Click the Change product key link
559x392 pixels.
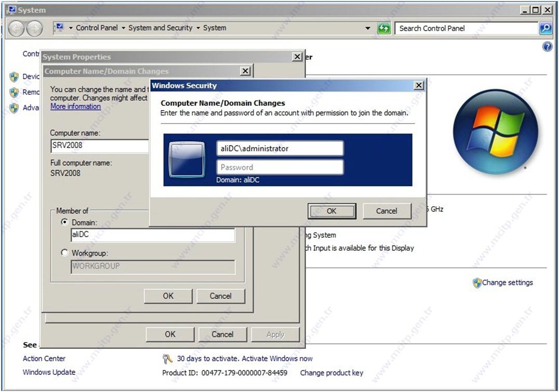pyautogui.click(x=331, y=373)
